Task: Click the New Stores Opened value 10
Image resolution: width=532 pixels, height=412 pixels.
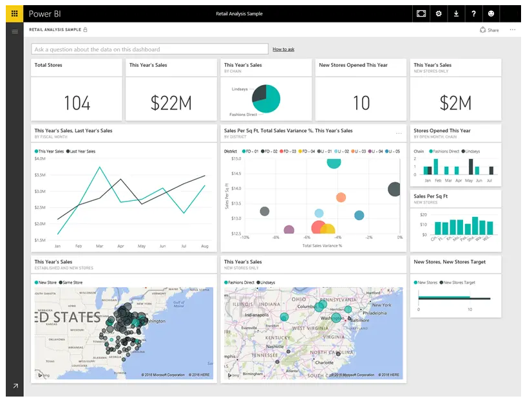Action: pos(361,103)
